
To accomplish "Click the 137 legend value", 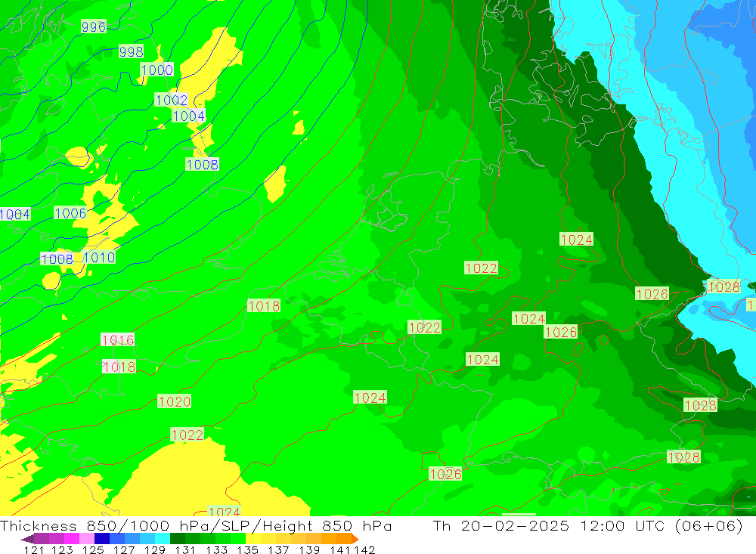I will [278, 549].
